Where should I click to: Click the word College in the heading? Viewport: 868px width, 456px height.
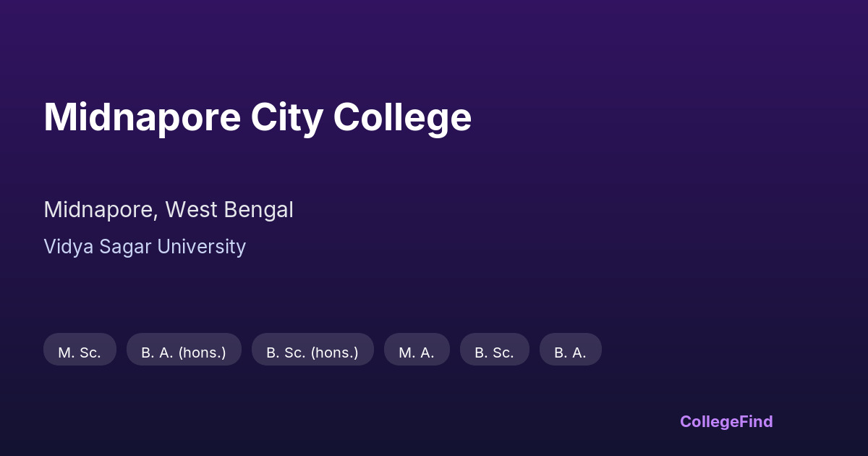402,117
